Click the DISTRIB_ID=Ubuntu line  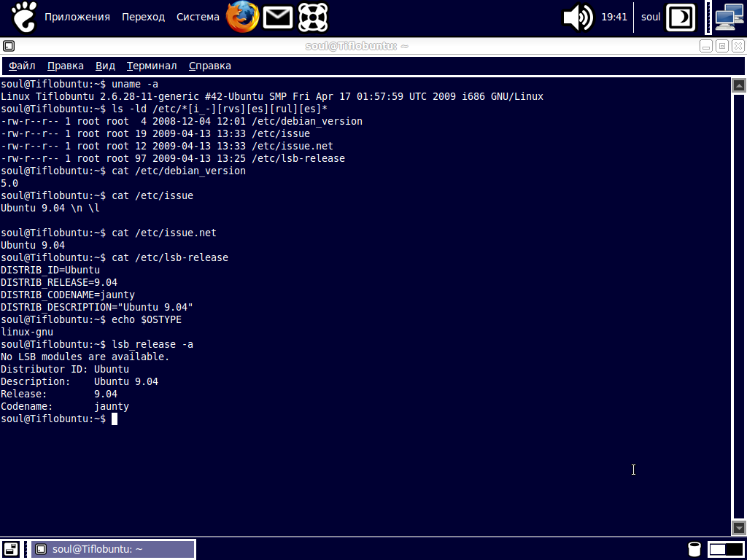50,270
